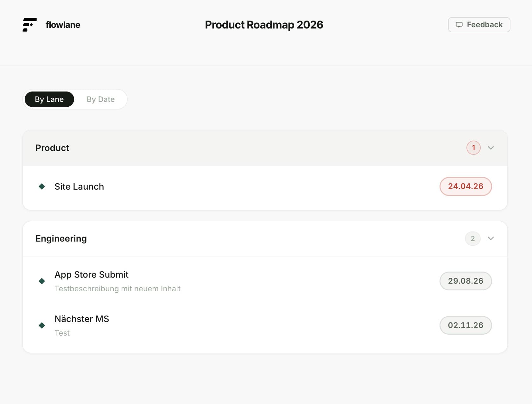Click the red 24.04.26 date pill
This screenshot has height=404, width=532.
tap(465, 186)
